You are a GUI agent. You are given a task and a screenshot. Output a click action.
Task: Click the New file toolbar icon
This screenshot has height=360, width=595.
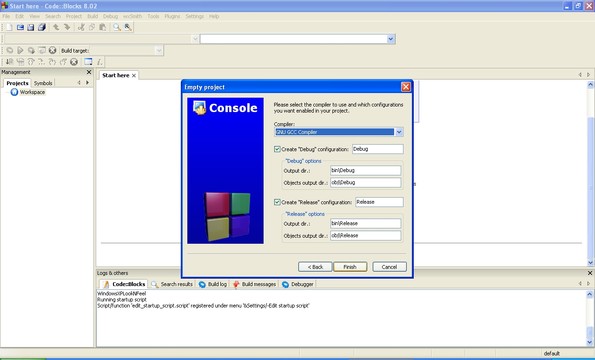[x=9, y=27]
